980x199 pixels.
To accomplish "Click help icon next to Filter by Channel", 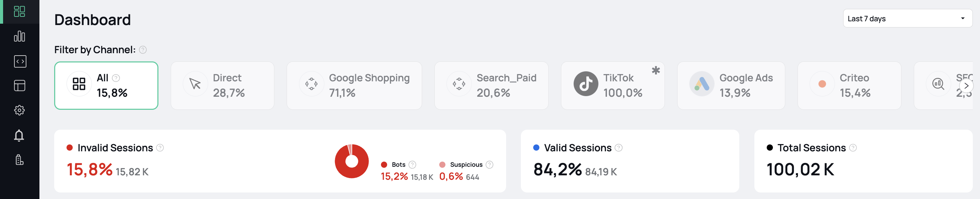I will pyautogui.click(x=143, y=50).
